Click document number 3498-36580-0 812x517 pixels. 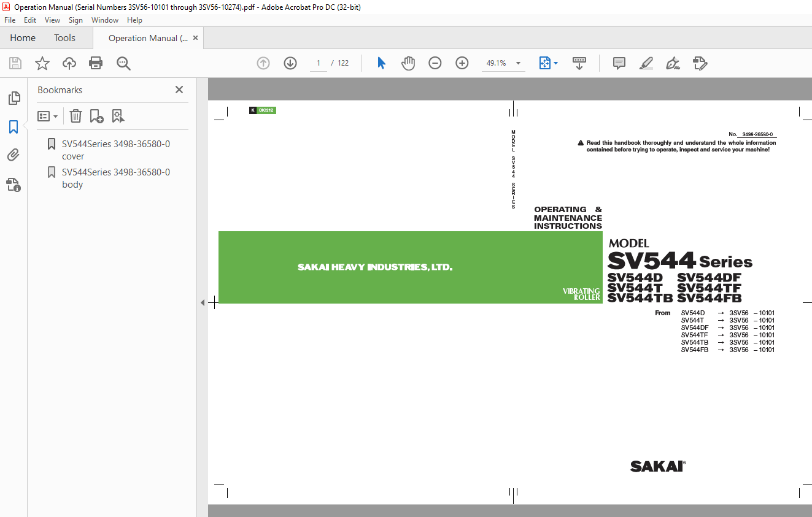[x=757, y=134]
